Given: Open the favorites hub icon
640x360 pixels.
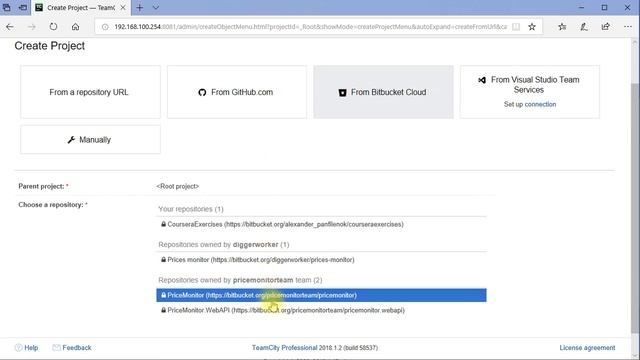Looking at the screenshot, I should click(x=562, y=27).
